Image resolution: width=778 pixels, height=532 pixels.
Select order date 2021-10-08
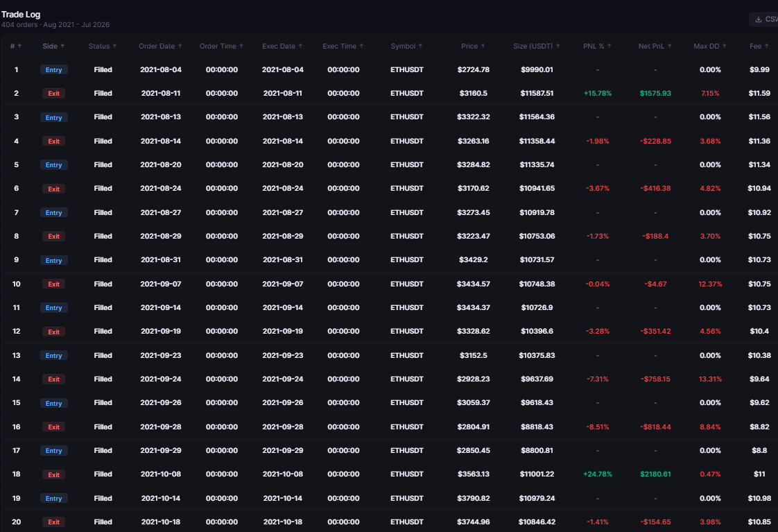click(x=160, y=474)
